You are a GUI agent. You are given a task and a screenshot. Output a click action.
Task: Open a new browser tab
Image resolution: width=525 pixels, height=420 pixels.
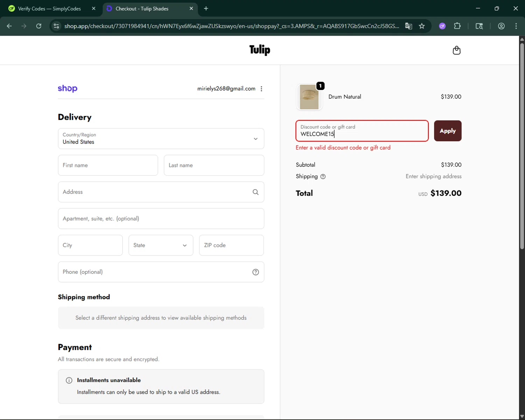click(206, 8)
